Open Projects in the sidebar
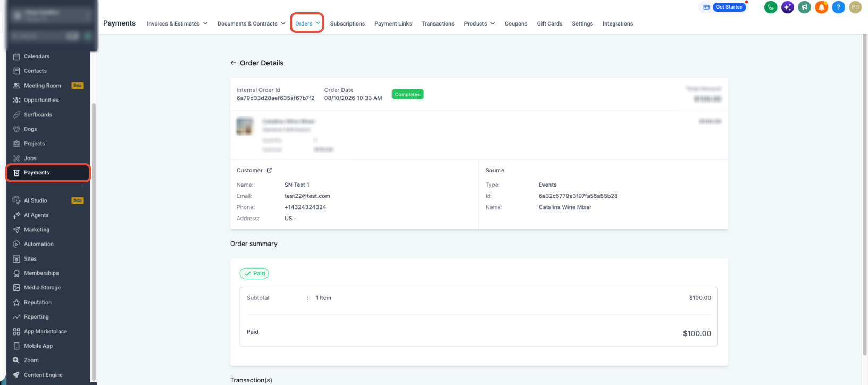 click(34, 144)
